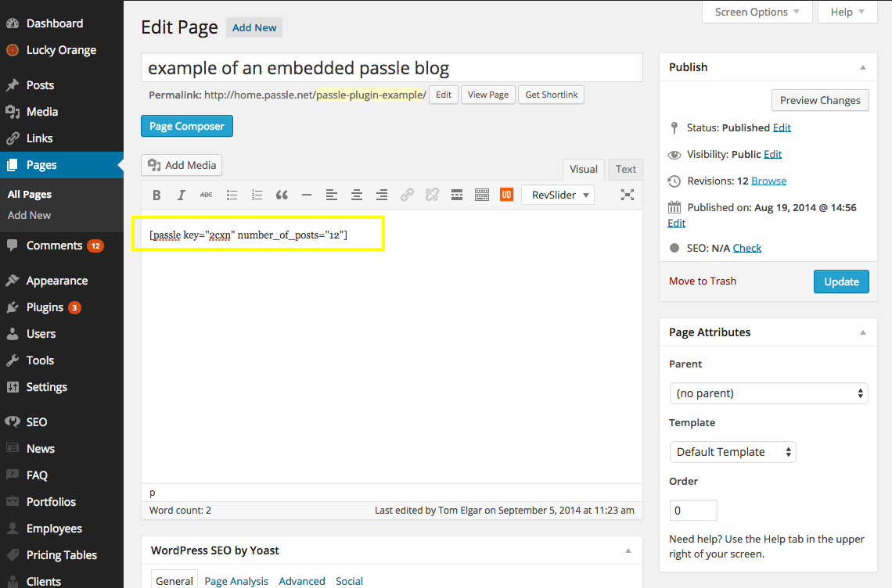Open Yoast Page Analysis tab

click(236, 581)
